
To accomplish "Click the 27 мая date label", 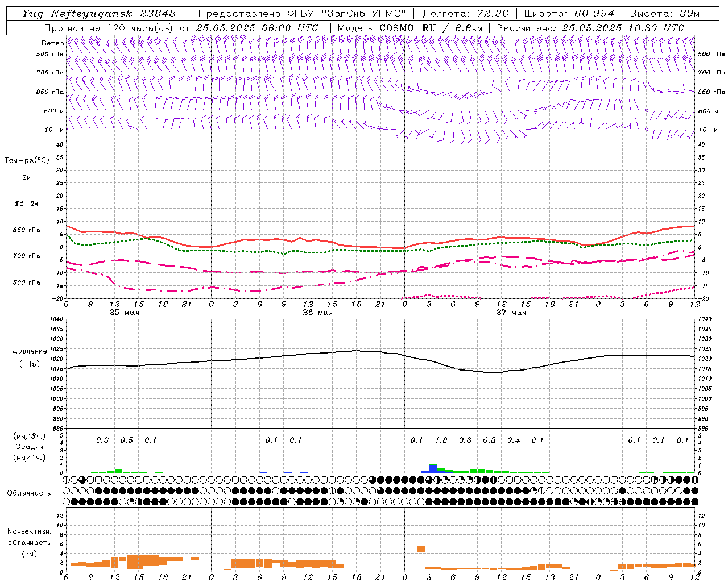I will click(x=511, y=313).
